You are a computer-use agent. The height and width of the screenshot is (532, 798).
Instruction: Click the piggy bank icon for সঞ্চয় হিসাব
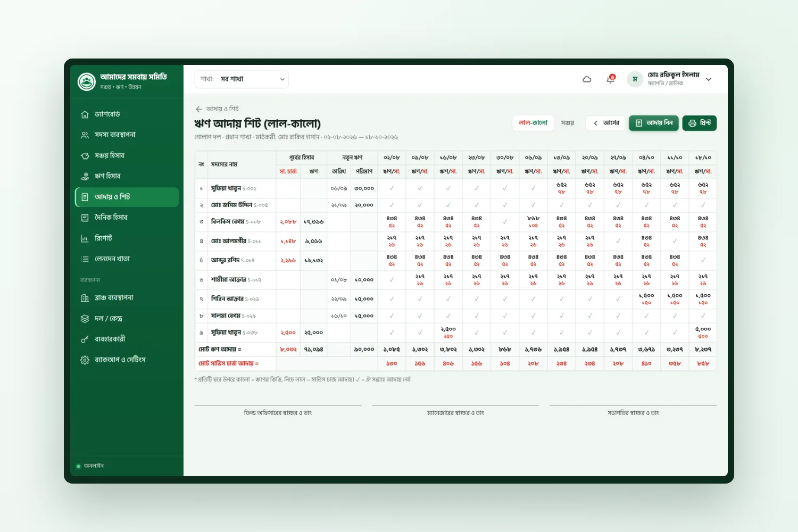(85, 156)
